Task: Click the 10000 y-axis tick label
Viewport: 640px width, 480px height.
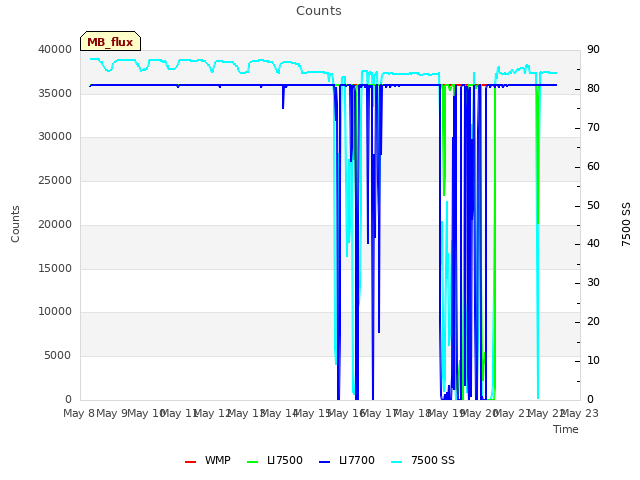Action: [55, 312]
